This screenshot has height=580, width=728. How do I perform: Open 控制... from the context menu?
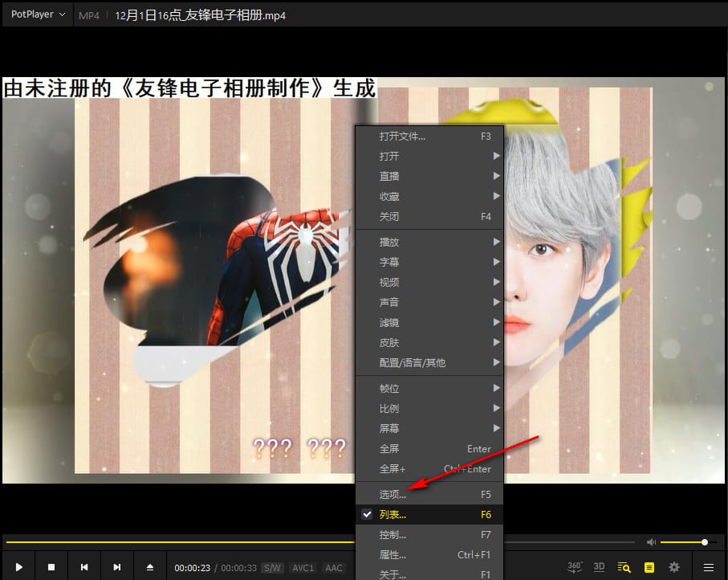pyautogui.click(x=429, y=534)
